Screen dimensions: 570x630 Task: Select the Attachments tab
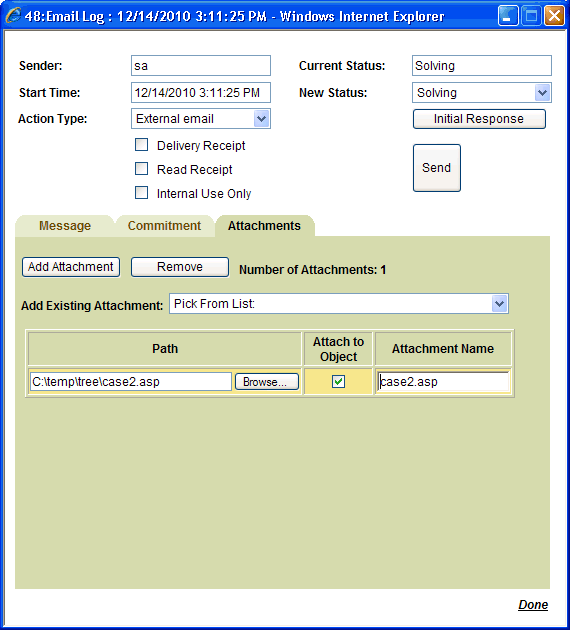(x=264, y=226)
